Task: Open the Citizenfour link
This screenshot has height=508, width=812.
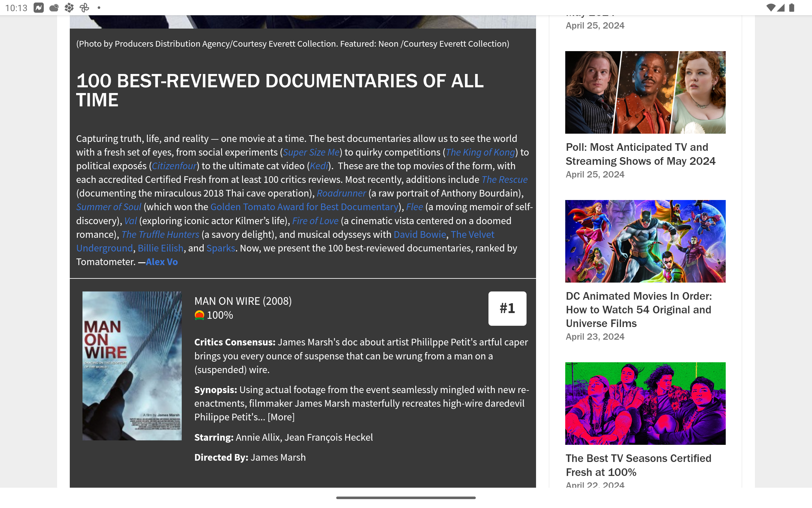Action: pos(174,166)
